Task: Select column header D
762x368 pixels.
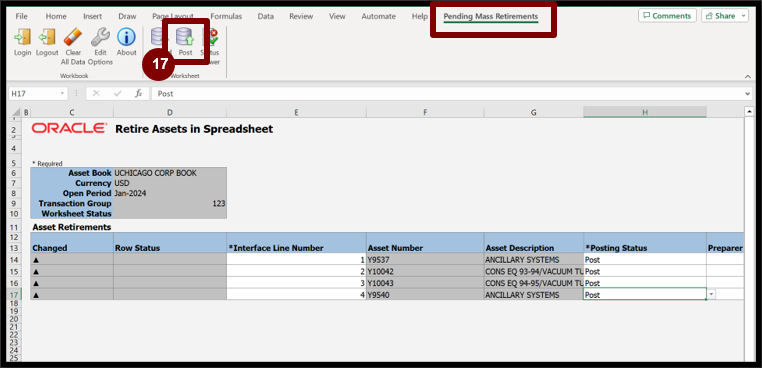Action: tap(170, 112)
